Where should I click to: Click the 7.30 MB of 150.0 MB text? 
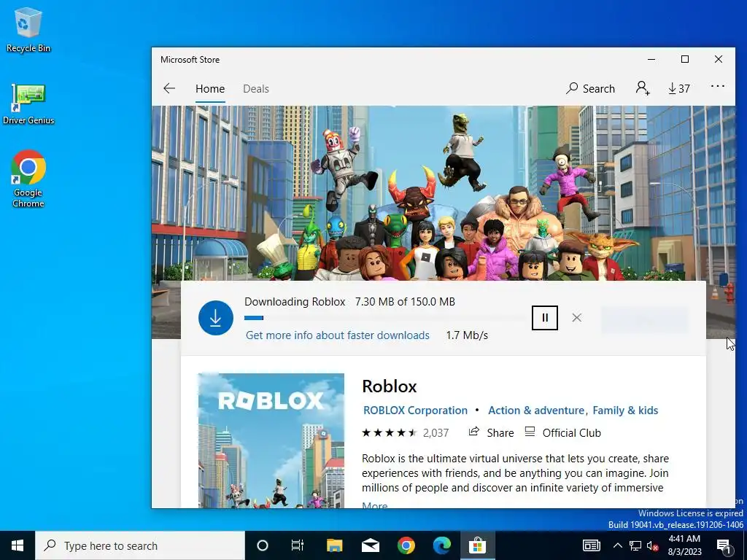tap(405, 302)
